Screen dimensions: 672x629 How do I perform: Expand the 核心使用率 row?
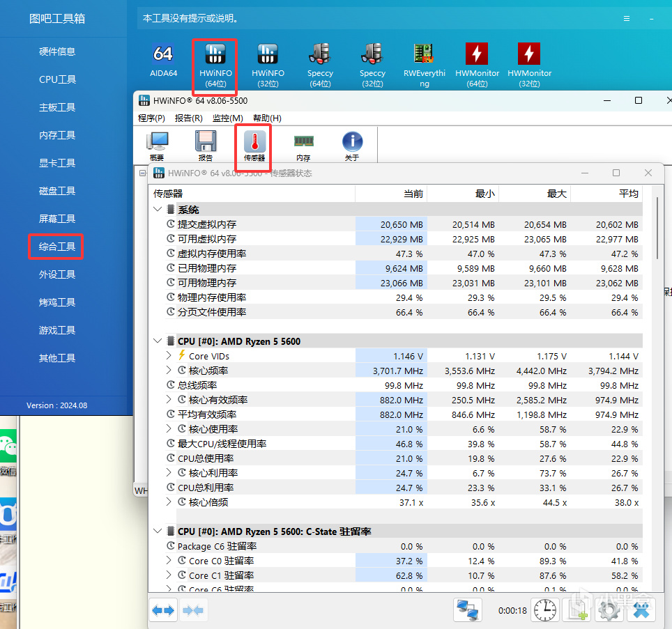169,428
